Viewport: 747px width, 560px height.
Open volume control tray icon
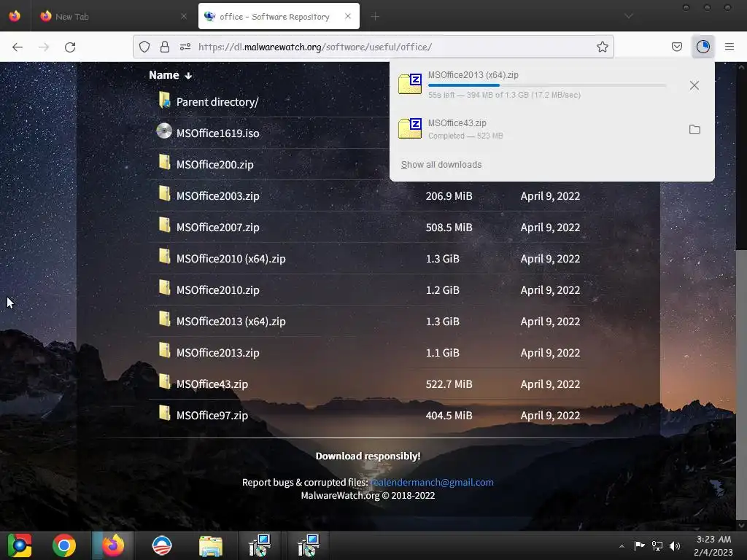675,545
